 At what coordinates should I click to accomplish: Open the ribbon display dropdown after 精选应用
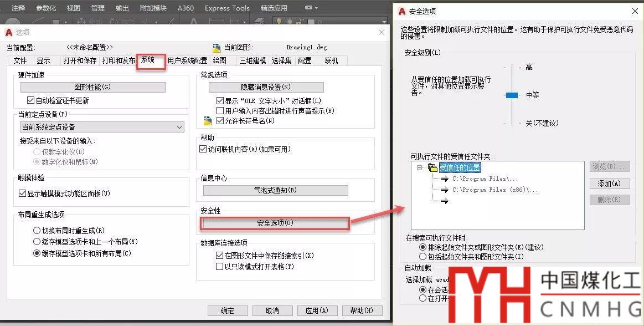311,8
